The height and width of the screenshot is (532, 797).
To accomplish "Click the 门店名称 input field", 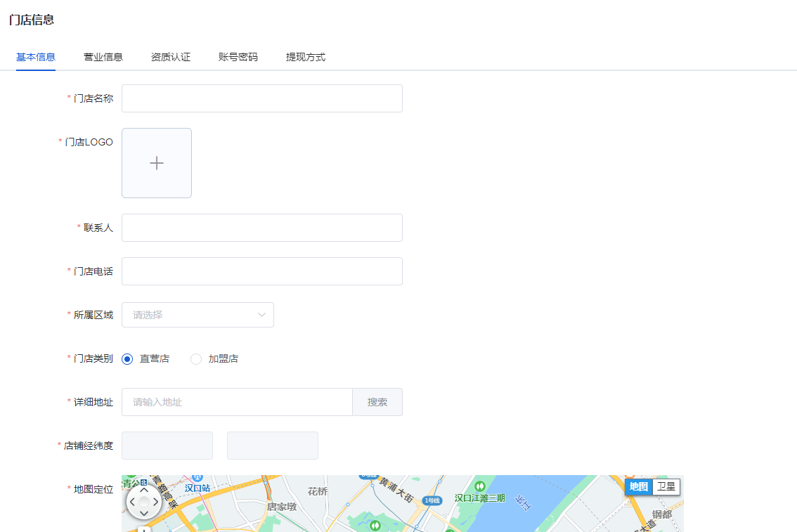I will pyautogui.click(x=261, y=98).
